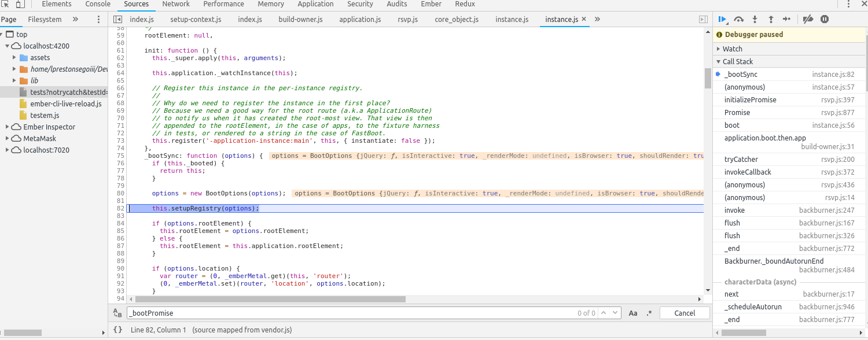Click the navigator horizontal scrollbar thumb
This screenshot has height=340, width=868.
pos(23,333)
